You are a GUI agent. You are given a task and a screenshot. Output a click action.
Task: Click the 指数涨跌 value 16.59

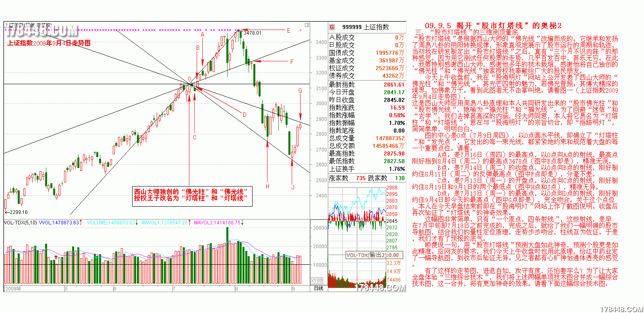[x=397, y=108]
